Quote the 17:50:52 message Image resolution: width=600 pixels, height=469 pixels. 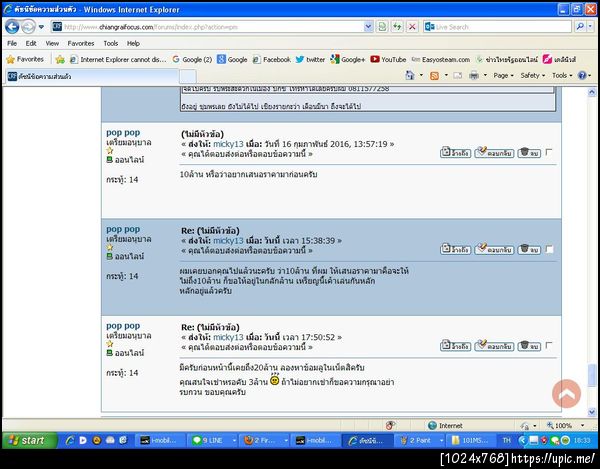coord(455,346)
